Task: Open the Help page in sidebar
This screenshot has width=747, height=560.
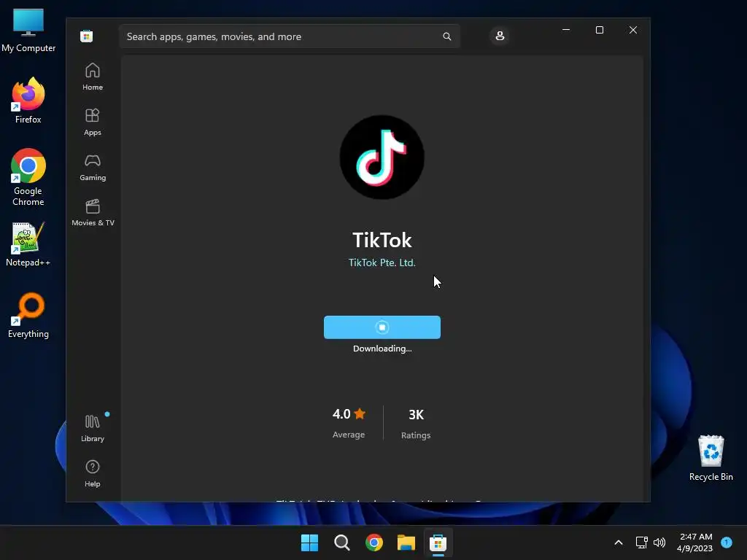Action: [x=93, y=473]
